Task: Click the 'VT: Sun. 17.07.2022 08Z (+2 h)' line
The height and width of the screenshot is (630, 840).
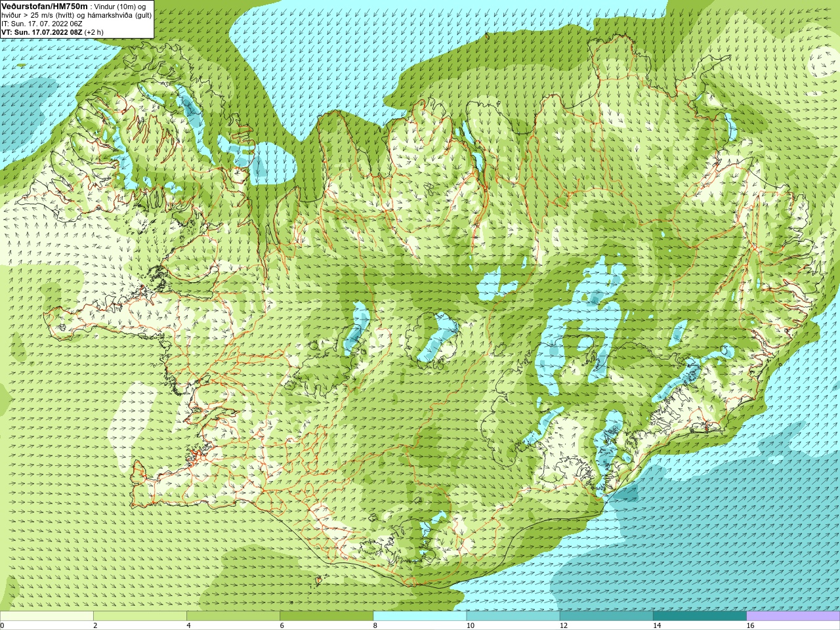Action: pyautogui.click(x=52, y=32)
